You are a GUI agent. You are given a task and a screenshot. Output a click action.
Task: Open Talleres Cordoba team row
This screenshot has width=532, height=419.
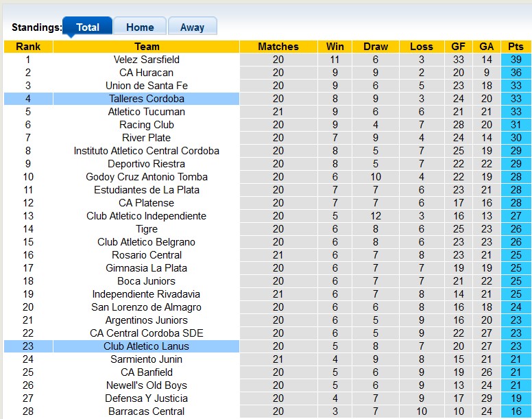click(x=147, y=99)
